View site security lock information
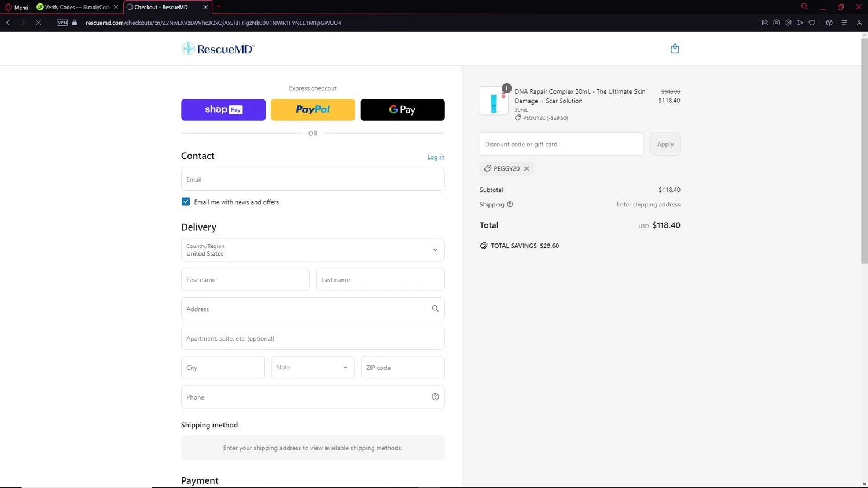 tap(75, 23)
